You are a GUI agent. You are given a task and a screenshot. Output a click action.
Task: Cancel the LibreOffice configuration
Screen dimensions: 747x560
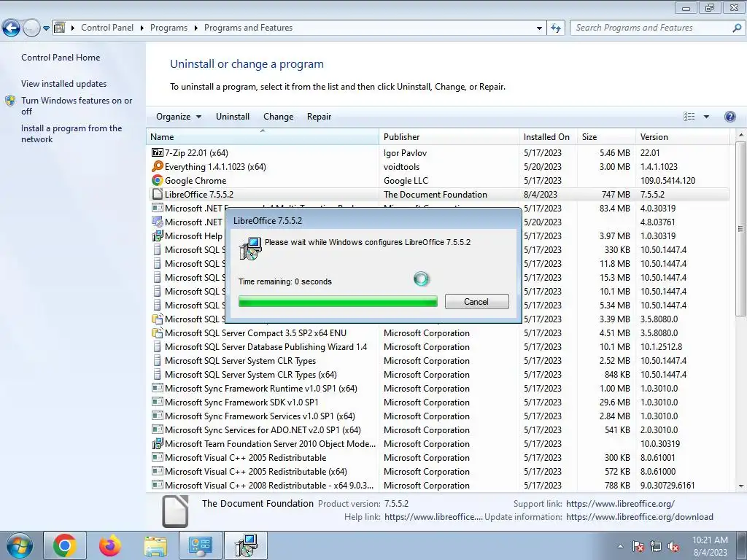click(476, 301)
